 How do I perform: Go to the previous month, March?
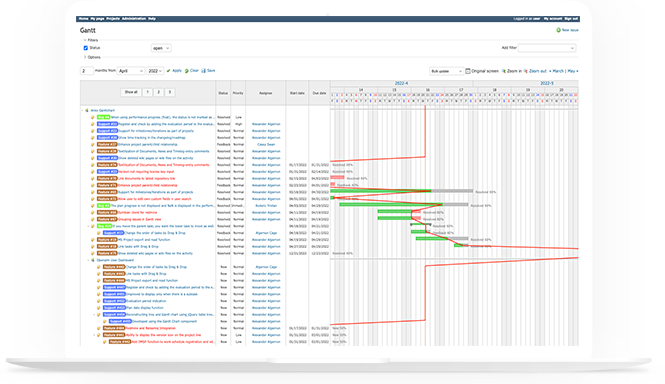click(556, 71)
